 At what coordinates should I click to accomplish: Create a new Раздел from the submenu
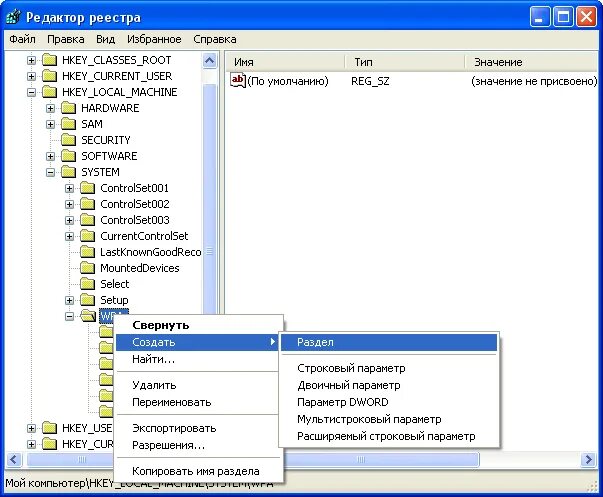click(x=389, y=342)
